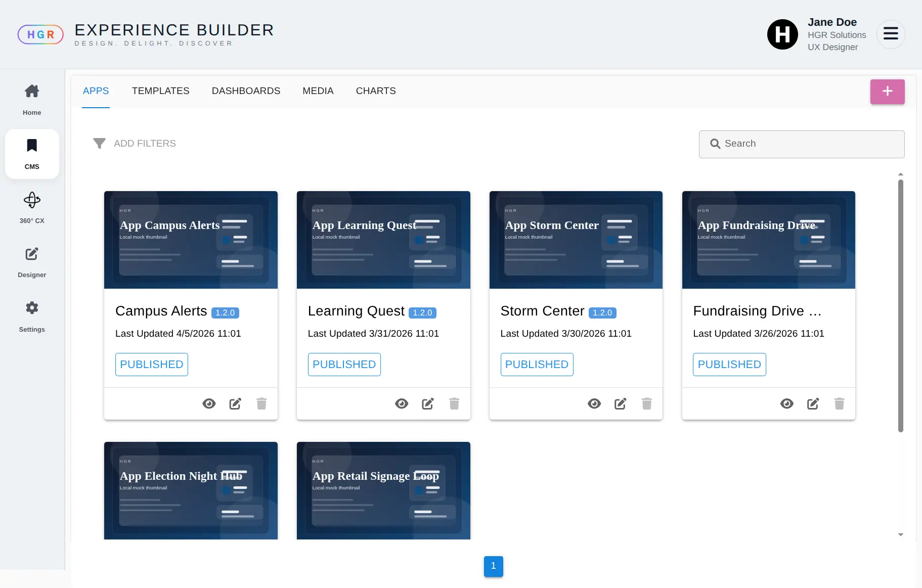Image resolution: width=922 pixels, height=588 pixels.
Task: Click the edit icon for Storm Center
Action: 621,403
